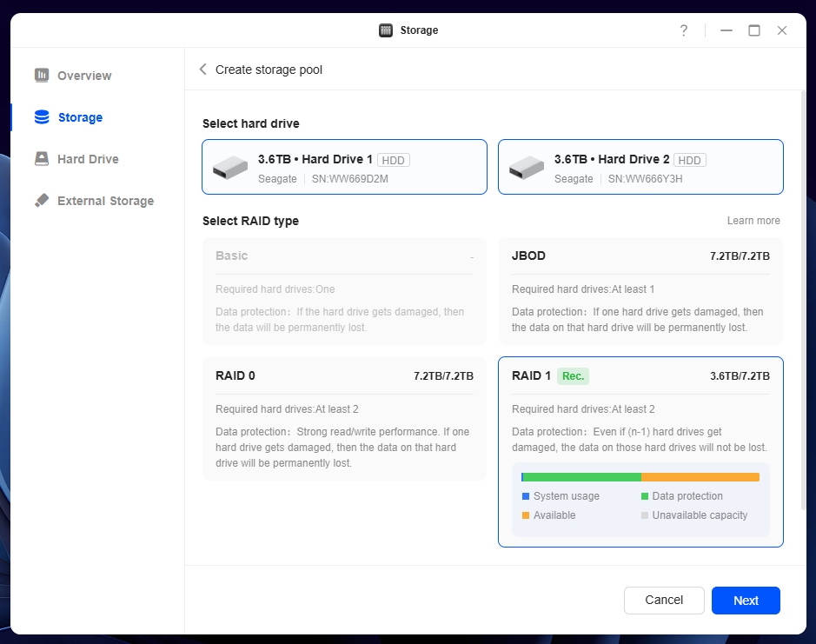Switch to External Storage section
The height and width of the screenshot is (644, 816).
(105, 201)
